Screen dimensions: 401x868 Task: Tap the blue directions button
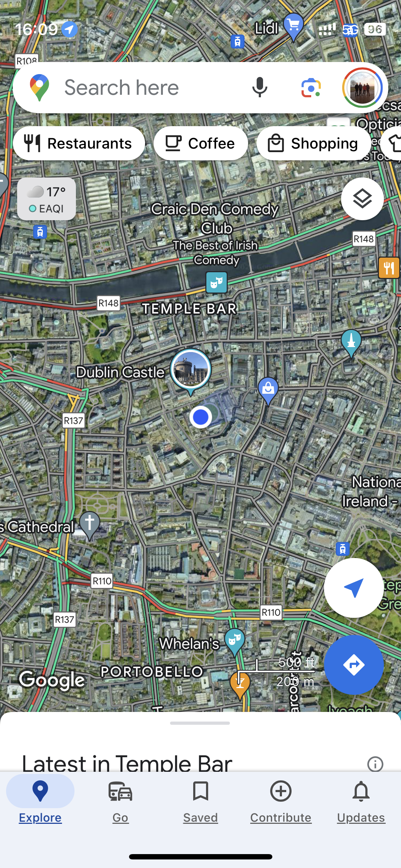coord(354,665)
